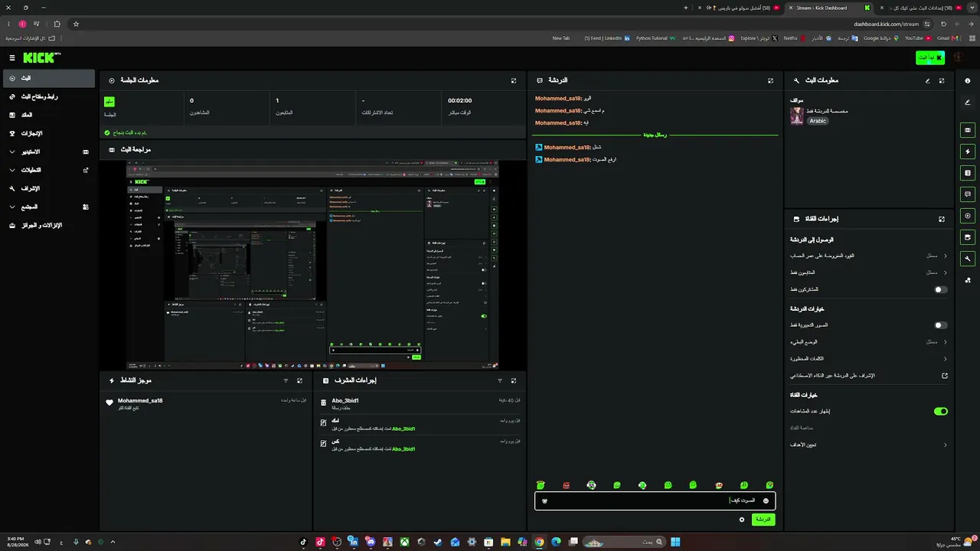The image size is (980, 551).
Task: Open chat settings gear beside send button
Action: (741, 520)
